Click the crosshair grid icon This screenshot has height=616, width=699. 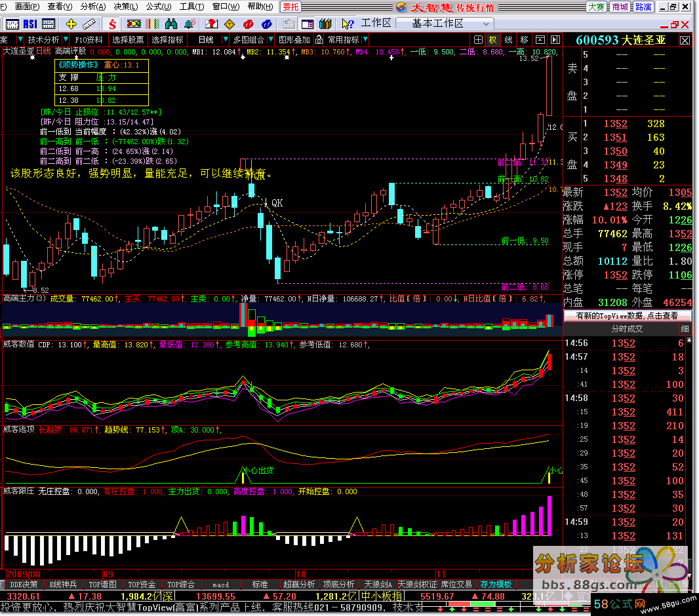(x=478, y=40)
